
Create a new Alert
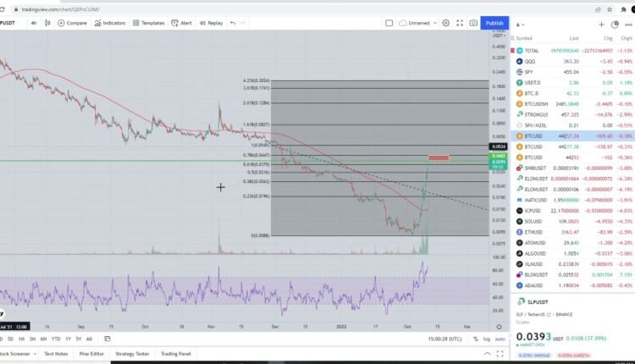pyautogui.click(x=183, y=23)
